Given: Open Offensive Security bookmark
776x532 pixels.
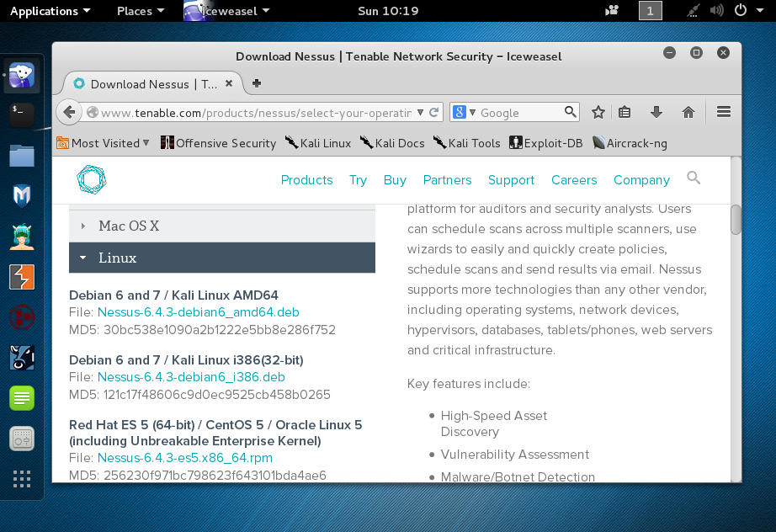Looking at the screenshot, I should click(218, 143).
